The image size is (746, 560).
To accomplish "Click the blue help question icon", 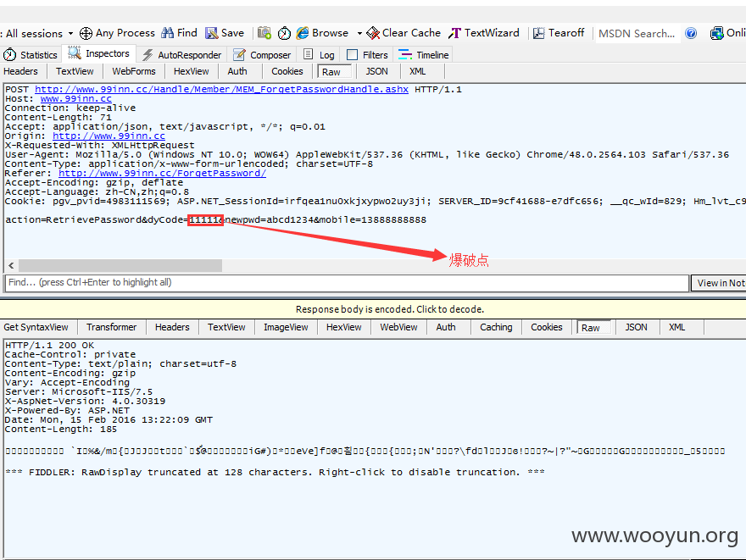I will (691, 33).
